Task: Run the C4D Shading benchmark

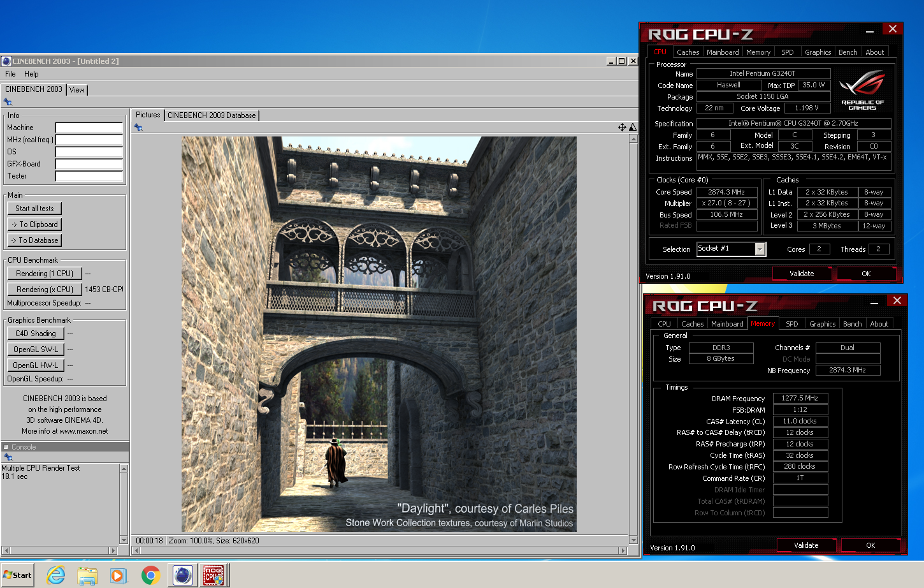Action: tap(36, 334)
